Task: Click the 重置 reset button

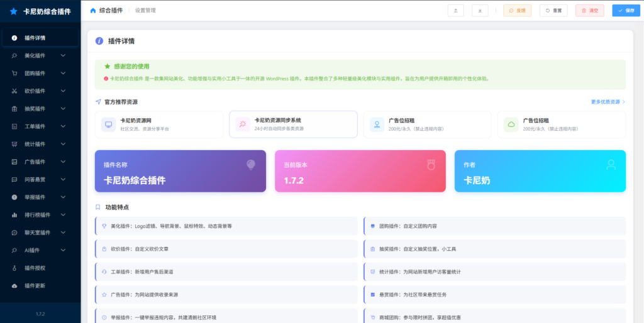Action: point(553,11)
